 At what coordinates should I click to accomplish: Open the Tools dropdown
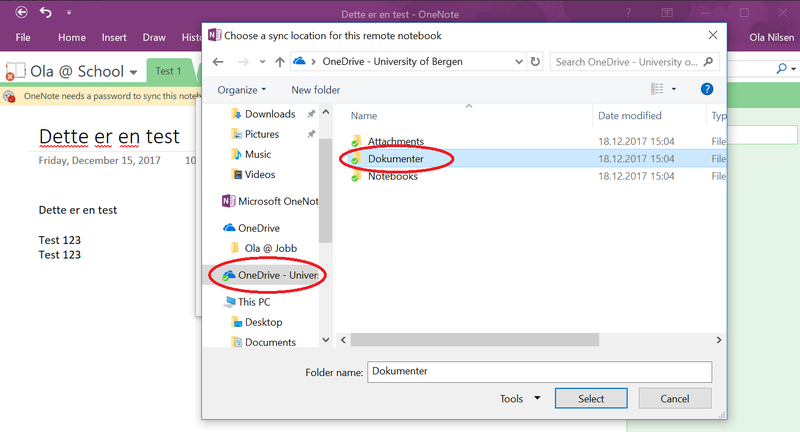tap(520, 399)
